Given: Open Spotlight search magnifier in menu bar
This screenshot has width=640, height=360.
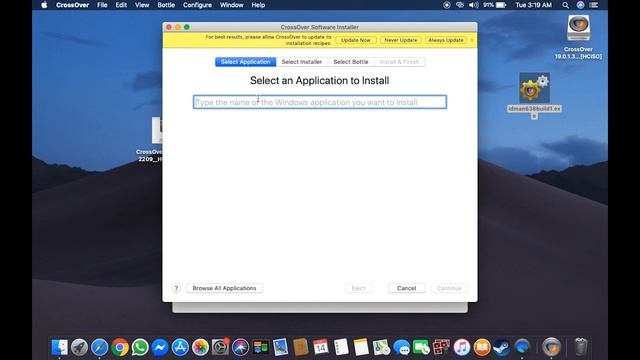Looking at the screenshot, I should point(565,5).
